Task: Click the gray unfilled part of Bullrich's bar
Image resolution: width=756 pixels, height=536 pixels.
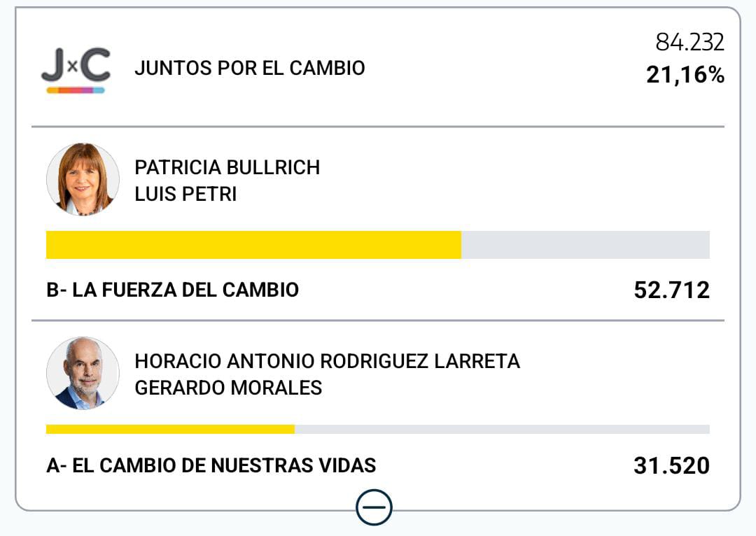Action: click(x=585, y=245)
